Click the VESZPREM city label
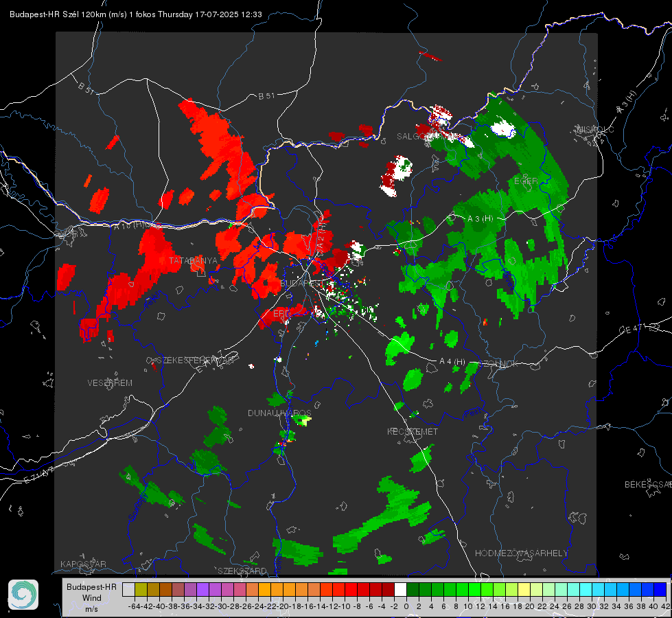This screenshot has width=672, height=618. 110,383
